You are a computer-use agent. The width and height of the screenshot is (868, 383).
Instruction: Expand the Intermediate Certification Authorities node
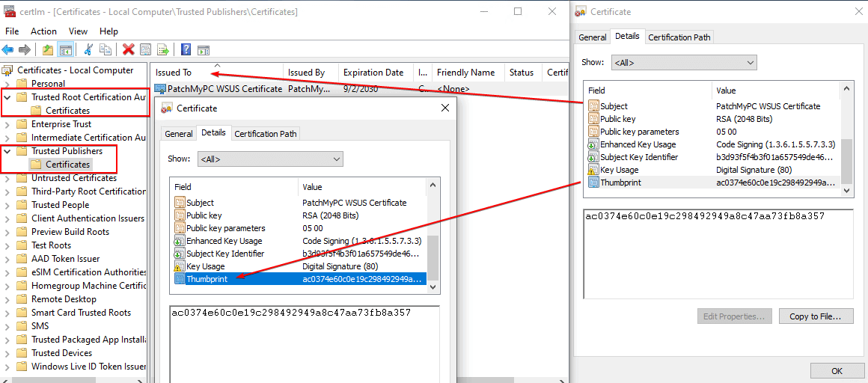[7, 138]
